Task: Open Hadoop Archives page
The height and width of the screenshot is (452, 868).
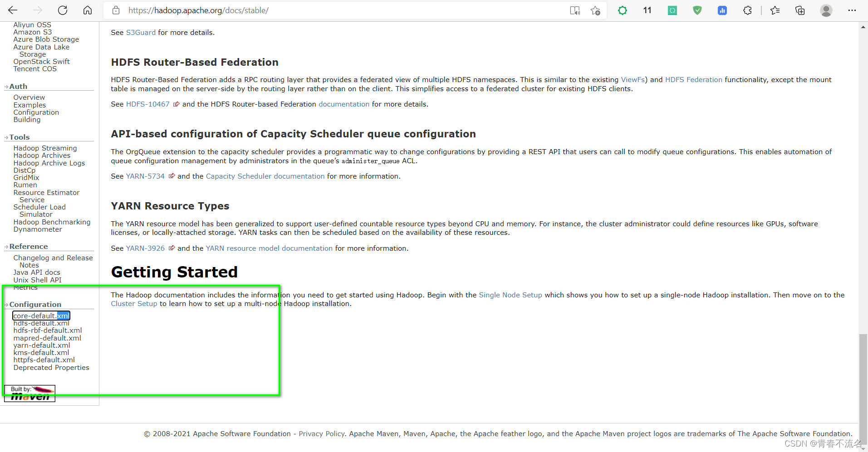Action: pyautogui.click(x=42, y=156)
